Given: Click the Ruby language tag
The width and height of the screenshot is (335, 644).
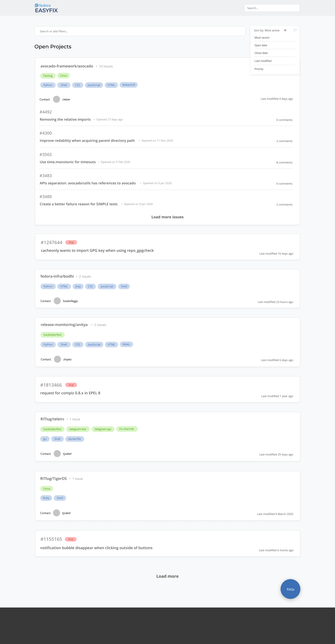Looking at the screenshot, I should [46, 498].
